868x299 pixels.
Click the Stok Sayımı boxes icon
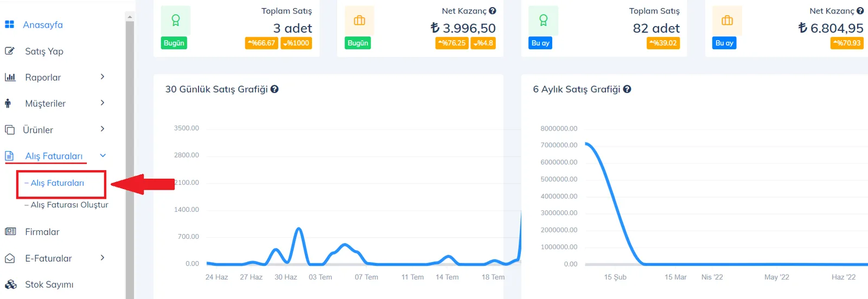[10, 284]
